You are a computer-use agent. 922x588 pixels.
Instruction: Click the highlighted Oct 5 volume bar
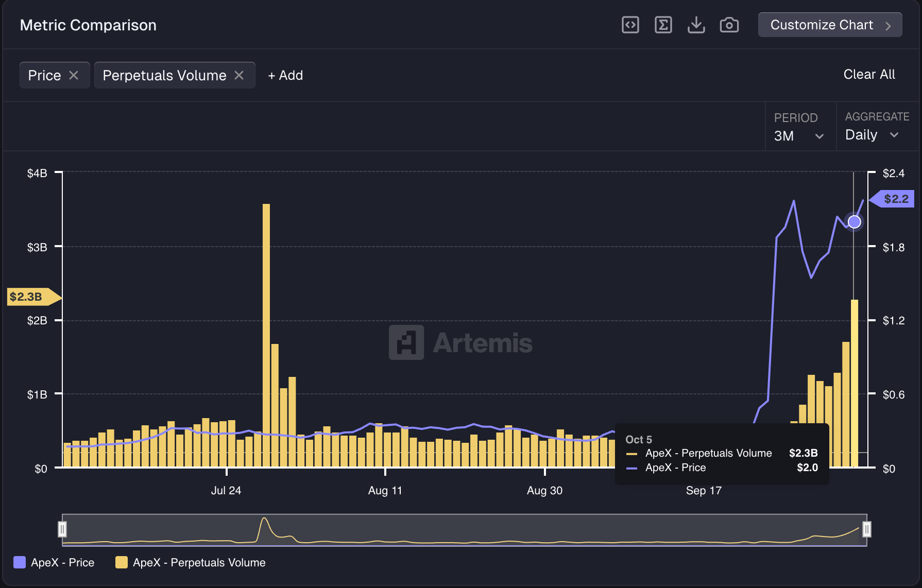tap(855, 383)
